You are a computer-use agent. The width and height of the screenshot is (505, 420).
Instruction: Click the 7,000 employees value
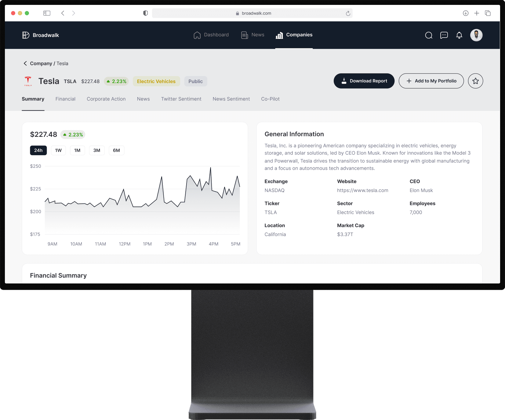pyautogui.click(x=416, y=212)
